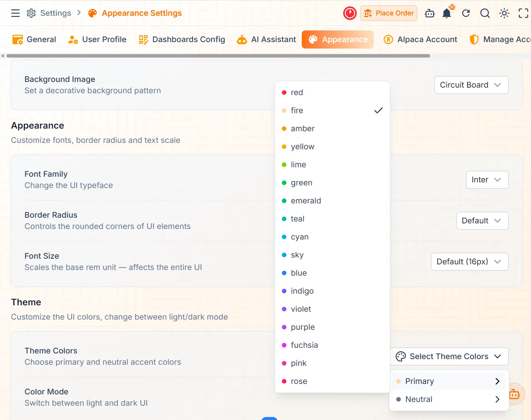Click the Dashboards Config tab icon
Image resolution: width=531 pixels, height=420 pixels.
143,39
